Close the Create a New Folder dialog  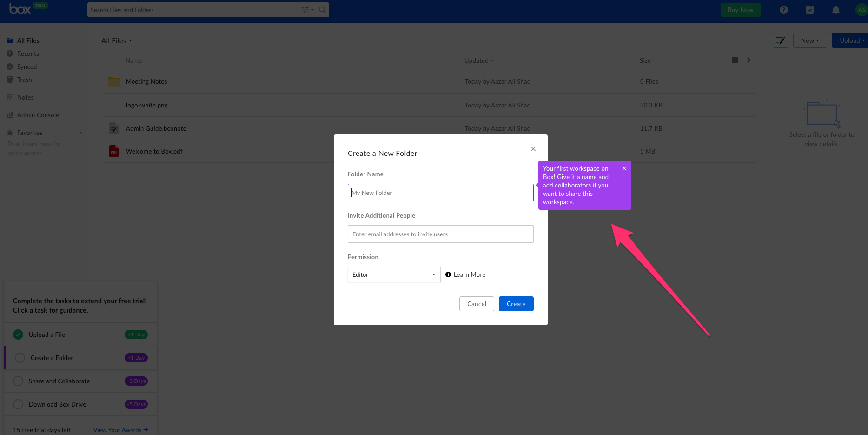(x=533, y=149)
